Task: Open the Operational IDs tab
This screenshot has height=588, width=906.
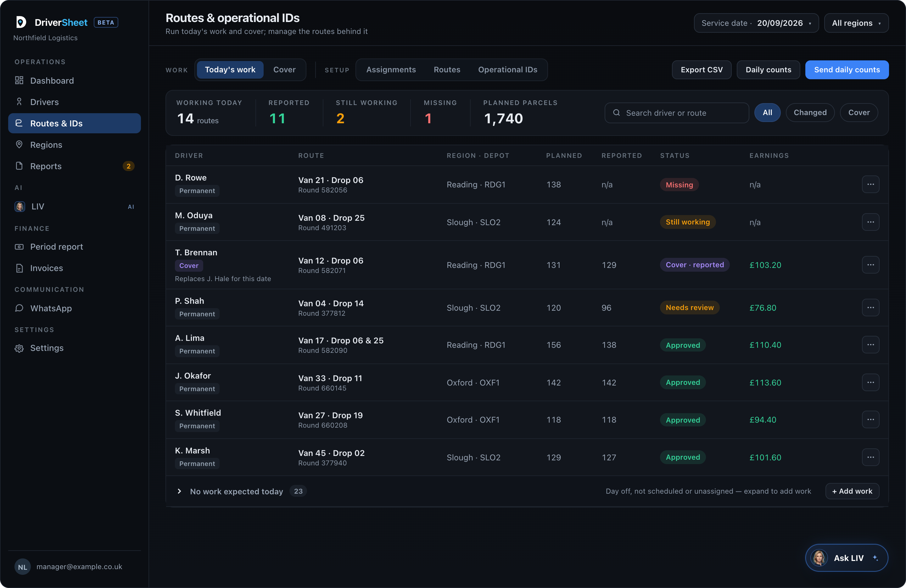Action: coord(507,69)
